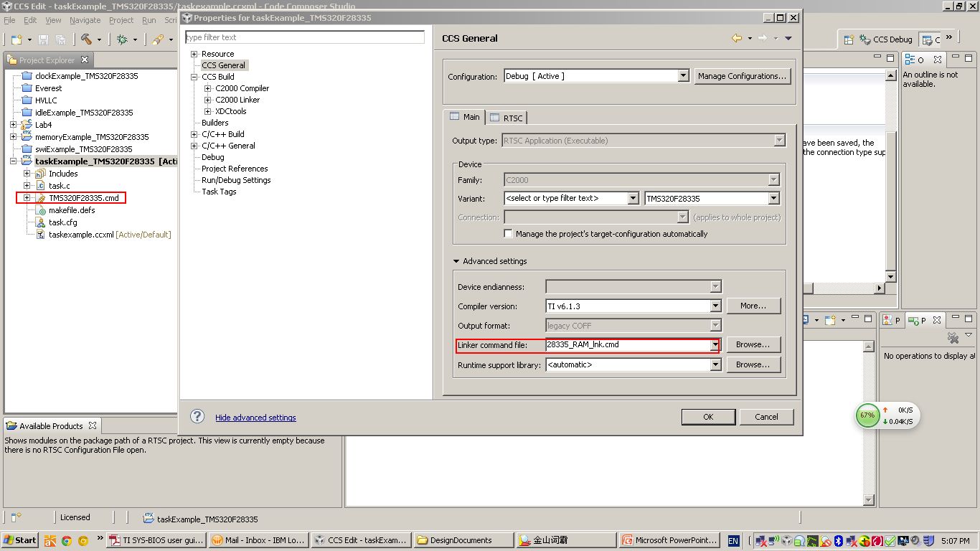This screenshot has width=980, height=551.
Task: Open the Navigate menu
Action: coord(85,20)
